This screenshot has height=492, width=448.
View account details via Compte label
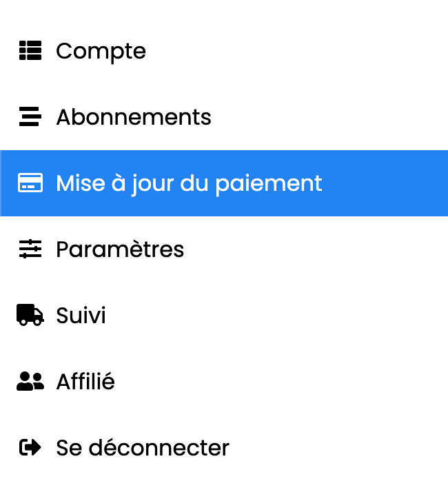tap(101, 52)
